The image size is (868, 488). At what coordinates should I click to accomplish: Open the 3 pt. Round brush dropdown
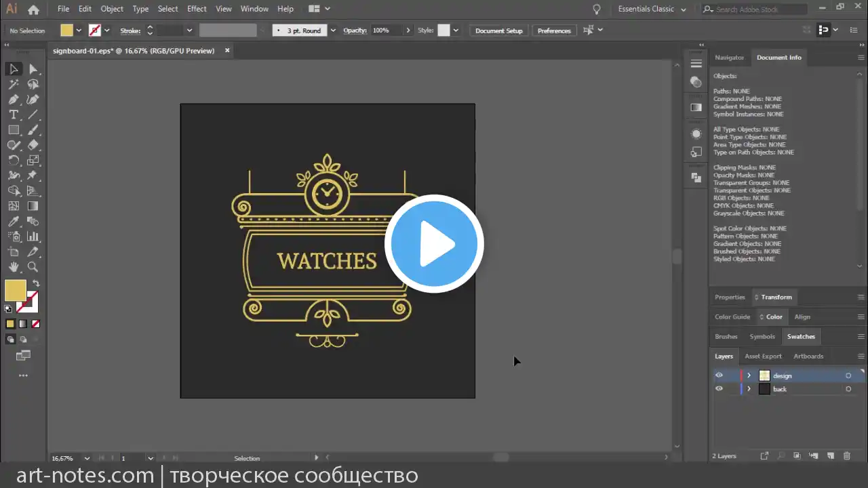[x=333, y=30]
